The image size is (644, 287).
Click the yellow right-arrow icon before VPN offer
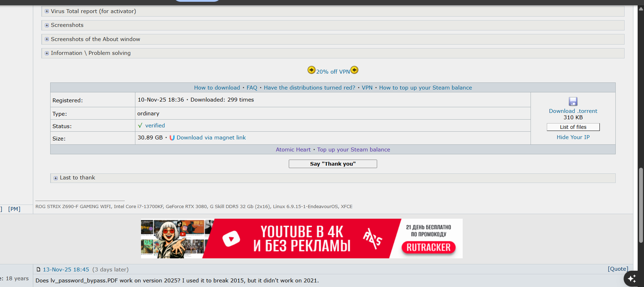(x=311, y=70)
